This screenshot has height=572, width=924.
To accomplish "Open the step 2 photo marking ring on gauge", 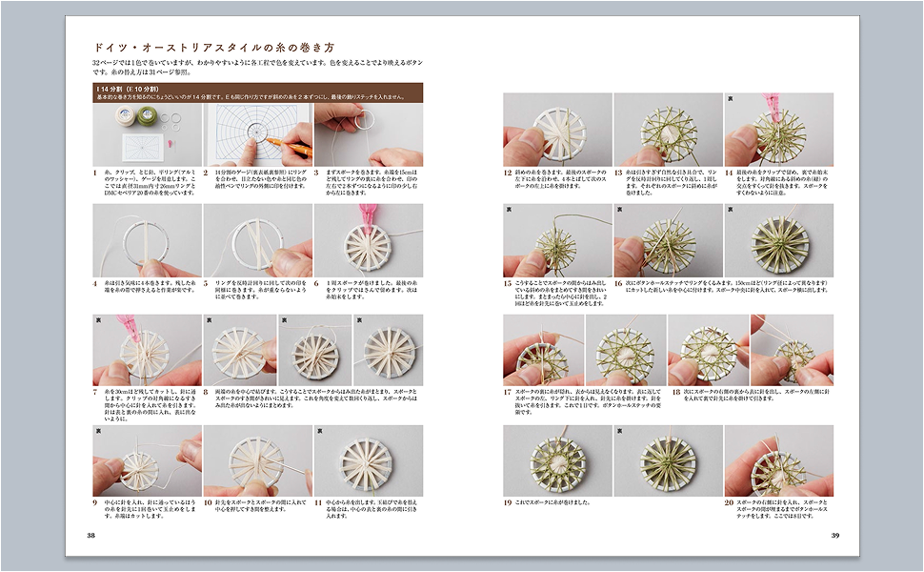I will pos(257,135).
